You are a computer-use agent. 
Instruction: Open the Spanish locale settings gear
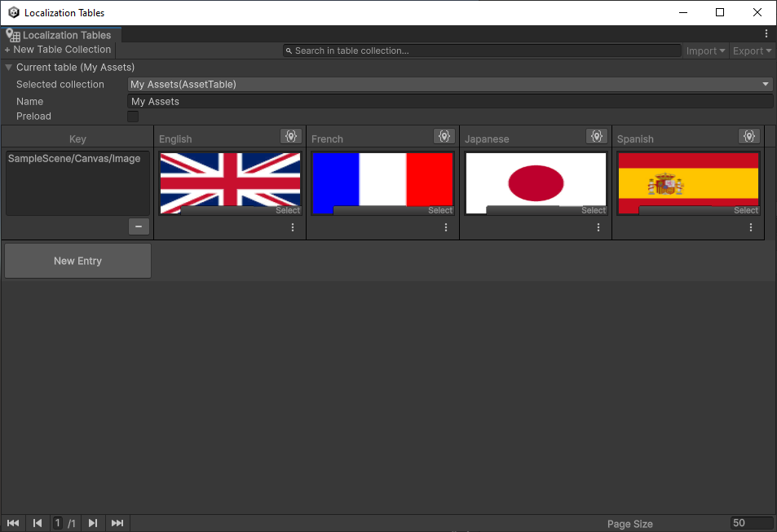pyautogui.click(x=749, y=136)
